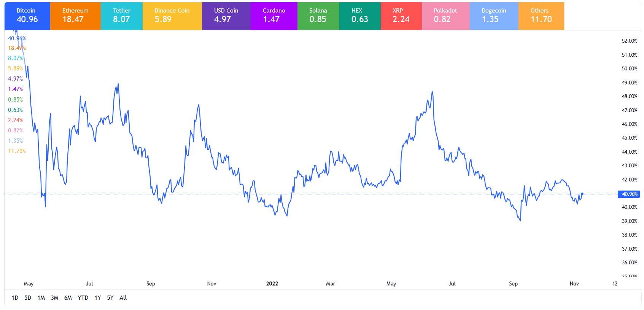Set chart range to 3M
The height and width of the screenshot is (310, 644).
click(x=54, y=298)
